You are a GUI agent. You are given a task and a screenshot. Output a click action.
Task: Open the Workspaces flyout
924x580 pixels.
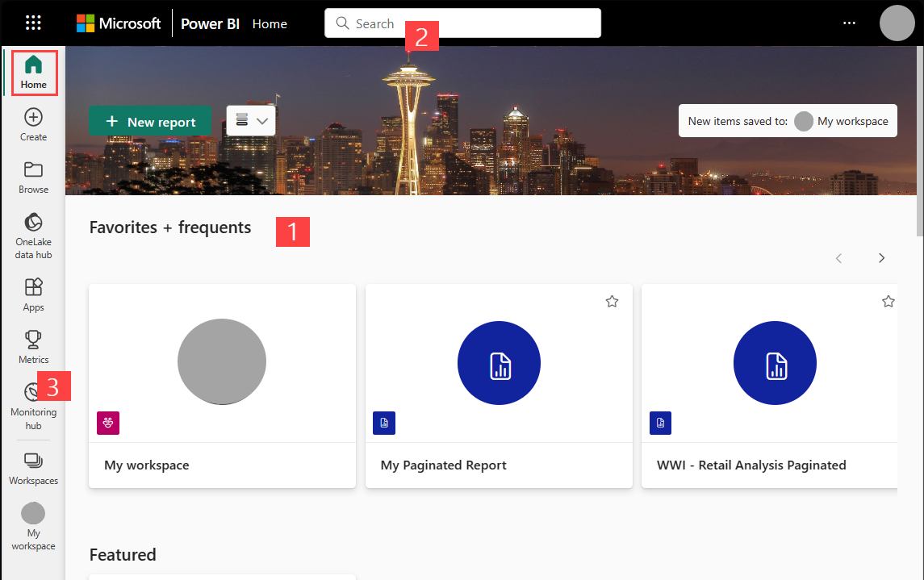coord(34,469)
